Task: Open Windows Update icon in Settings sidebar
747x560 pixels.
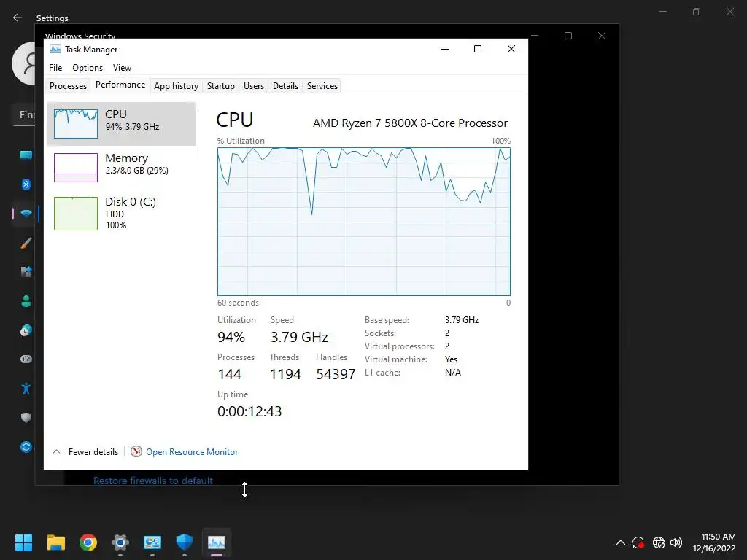Action: click(26, 447)
